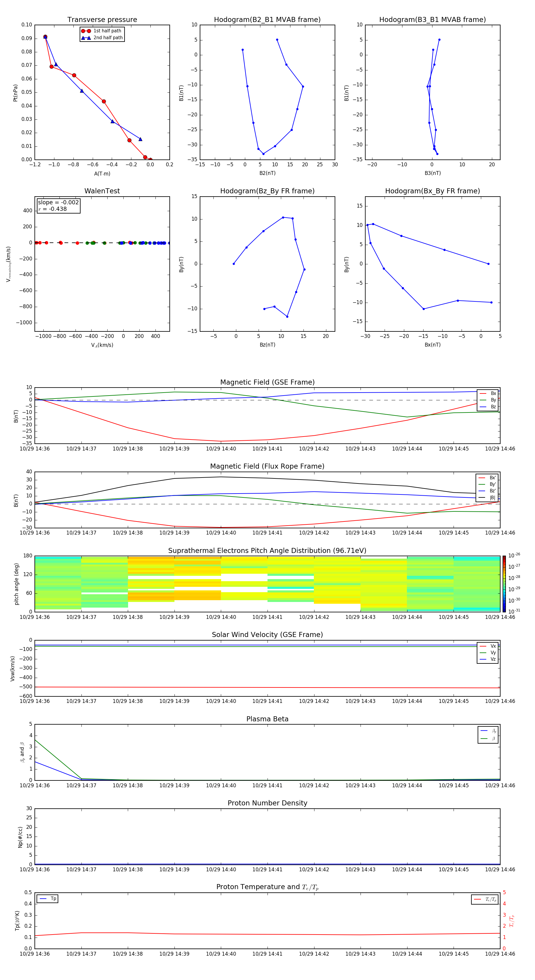Click the '10/29 14:43' tick under Plasma Beta
The image size is (535, 980).
pos(360,785)
